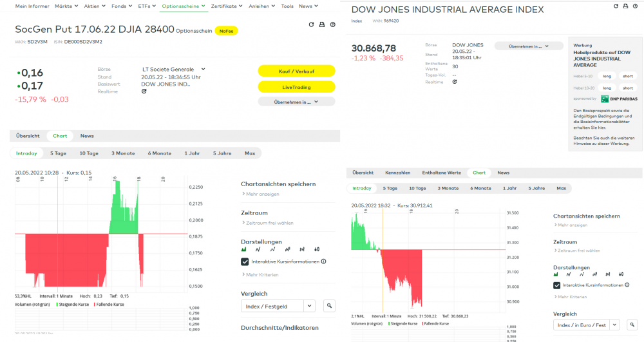Screen dimensions: 644x342
Task: Select 1 Jahr range on SocGen chart
Action: point(192,153)
